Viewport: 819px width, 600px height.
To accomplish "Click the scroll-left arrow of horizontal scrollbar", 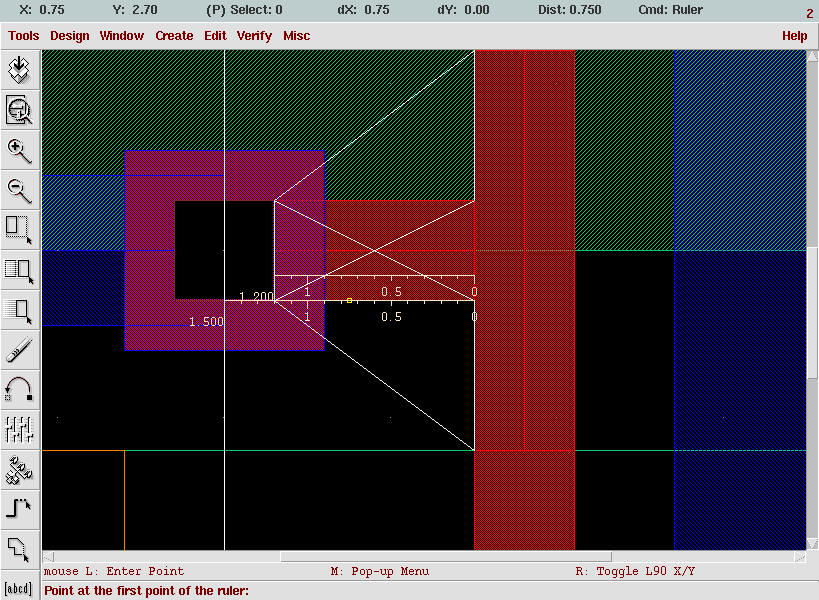I will point(48,557).
